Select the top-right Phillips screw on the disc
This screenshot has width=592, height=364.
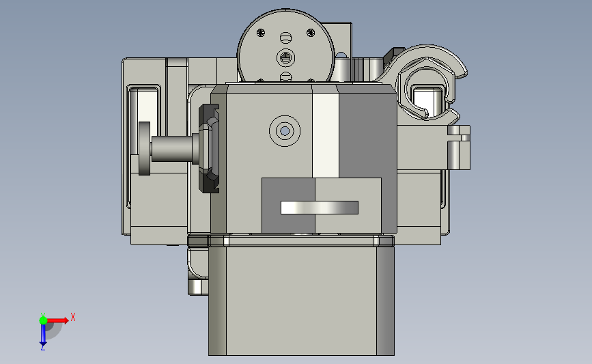point(311,33)
